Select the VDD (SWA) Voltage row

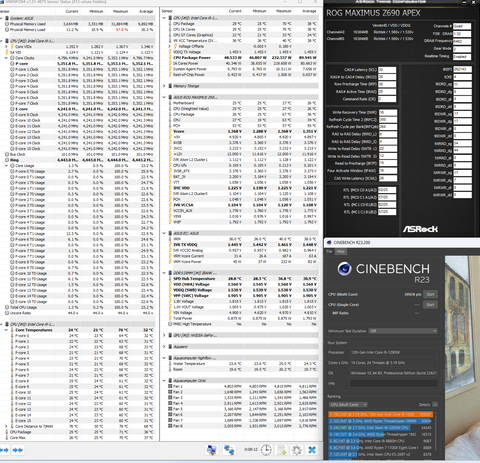coord(239,284)
